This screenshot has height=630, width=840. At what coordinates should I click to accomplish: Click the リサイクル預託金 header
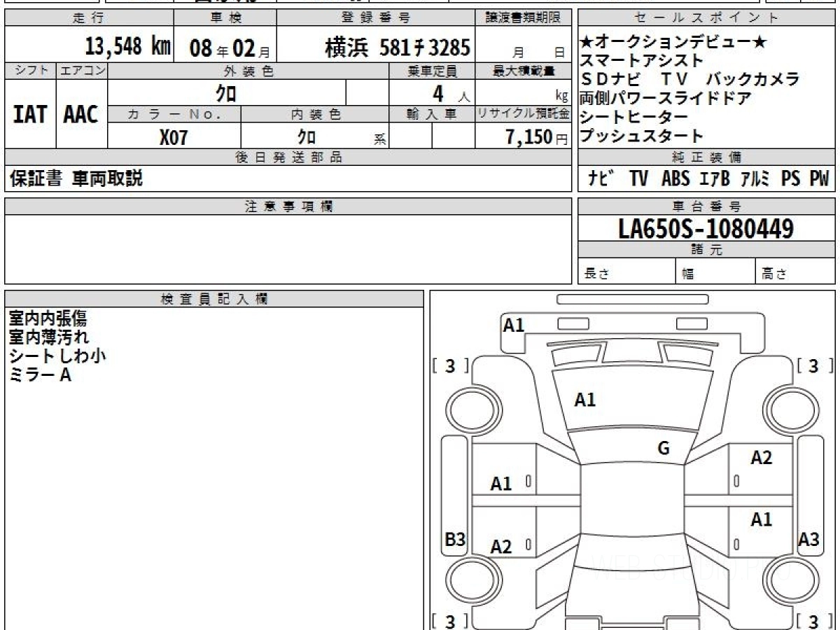click(x=523, y=115)
